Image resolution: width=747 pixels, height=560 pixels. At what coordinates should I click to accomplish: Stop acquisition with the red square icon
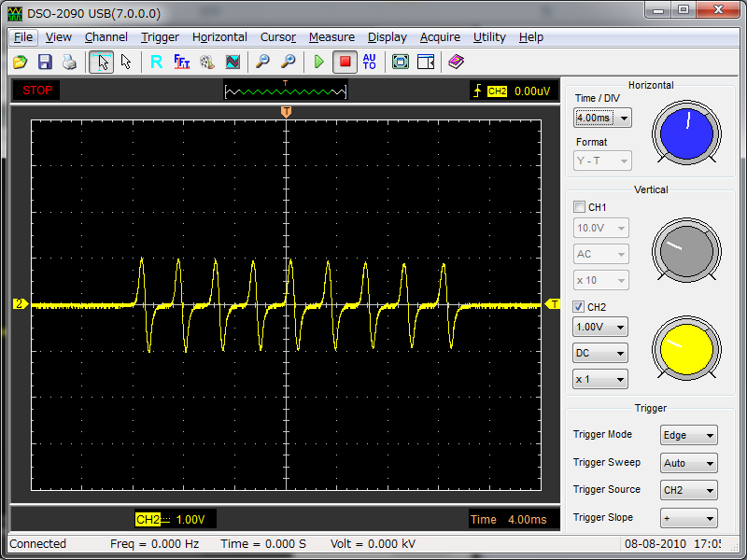coord(345,62)
